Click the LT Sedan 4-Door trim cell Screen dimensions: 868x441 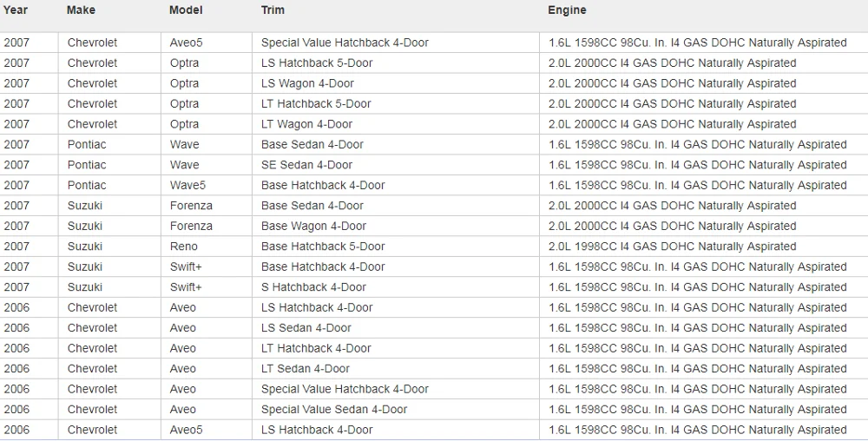coord(306,369)
